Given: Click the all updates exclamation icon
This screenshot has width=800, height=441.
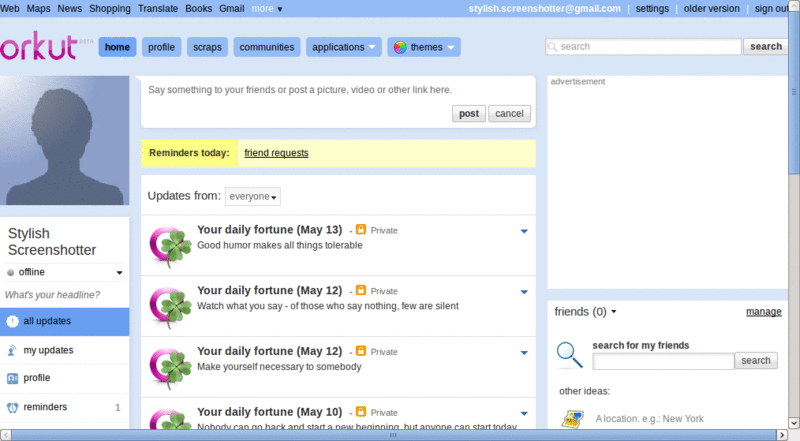Looking at the screenshot, I should (x=12, y=321).
